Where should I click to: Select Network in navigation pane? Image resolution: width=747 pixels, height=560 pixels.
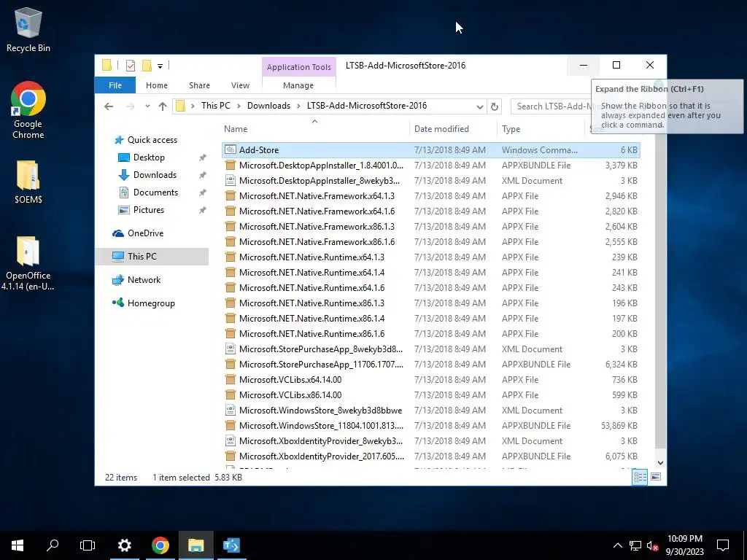pyautogui.click(x=144, y=280)
